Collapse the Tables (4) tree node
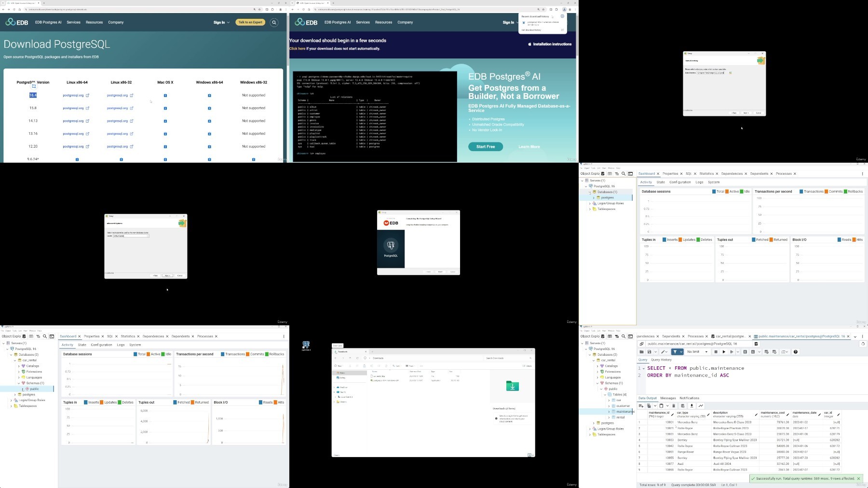Viewport: 868px width, 488px height. (x=605, y=394)
